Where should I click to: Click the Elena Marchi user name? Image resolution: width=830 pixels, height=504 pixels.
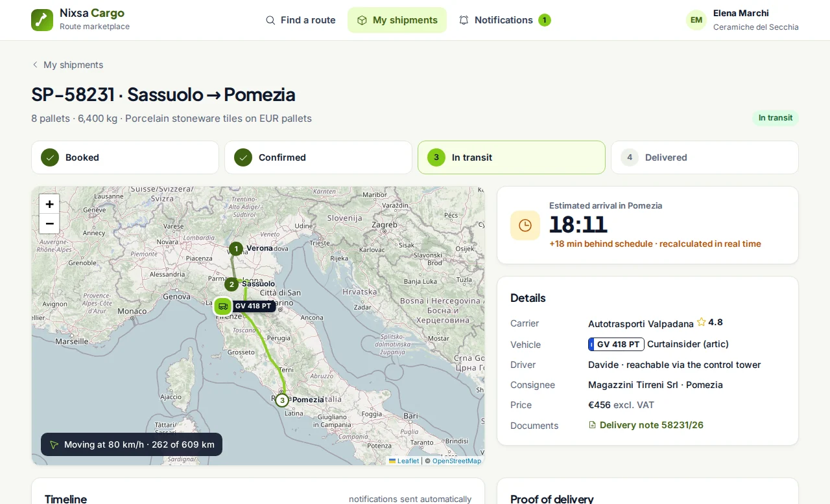741,13
